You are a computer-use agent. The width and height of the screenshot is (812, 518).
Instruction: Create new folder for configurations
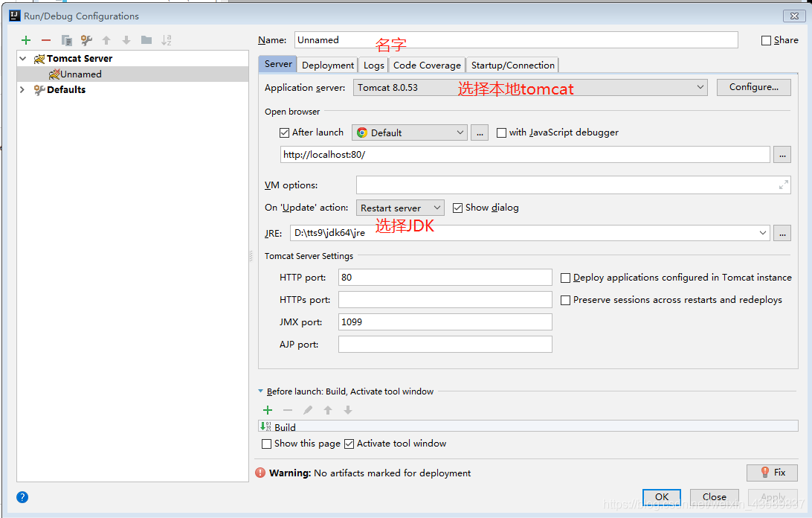[146, 40]
